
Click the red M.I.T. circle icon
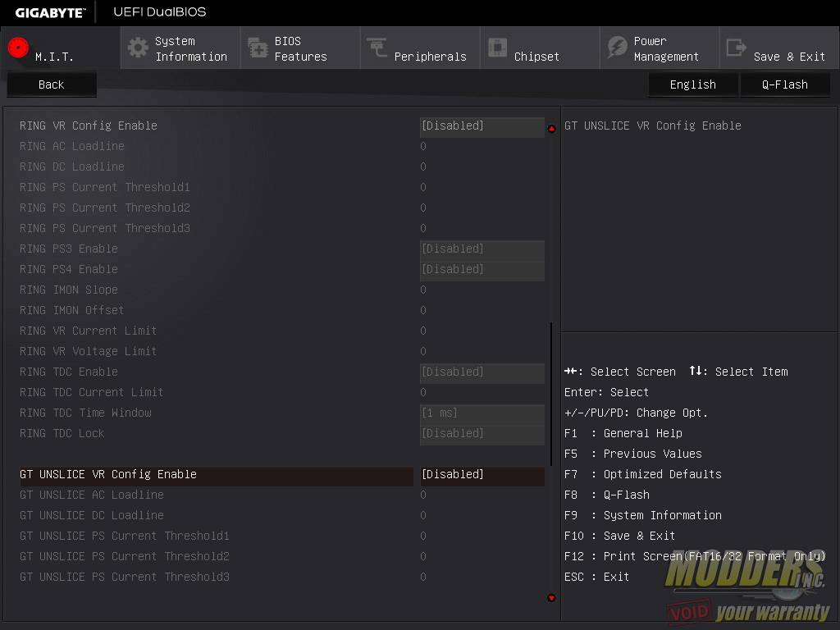[x=18, y=48]
